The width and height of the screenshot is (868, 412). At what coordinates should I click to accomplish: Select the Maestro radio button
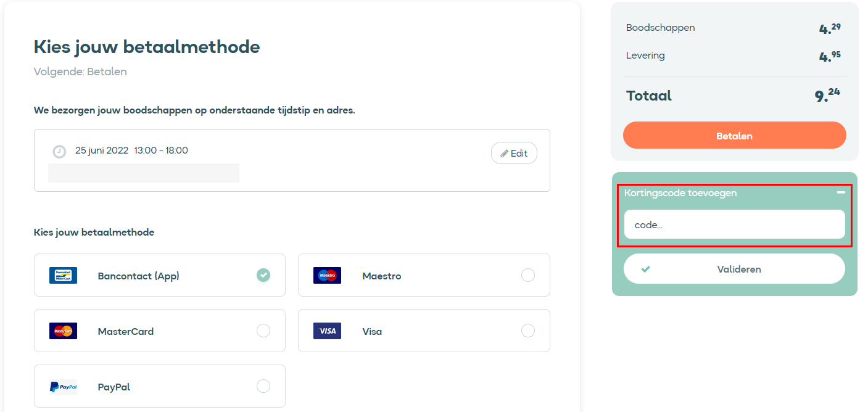528,275
